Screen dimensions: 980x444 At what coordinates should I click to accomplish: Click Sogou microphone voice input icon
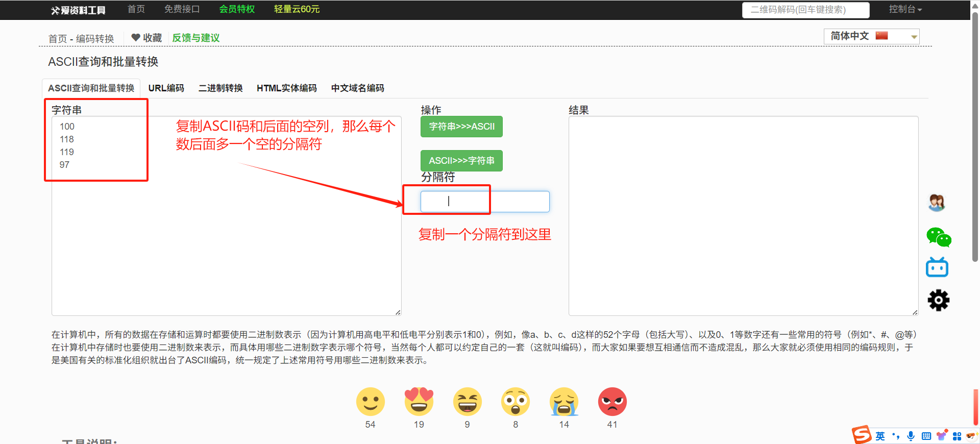pyautogui.click(x=911, y=436)
